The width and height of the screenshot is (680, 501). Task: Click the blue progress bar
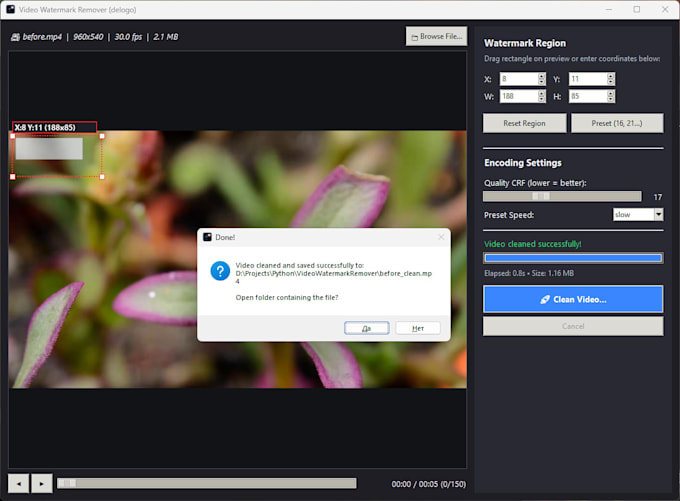(x=573, y=258)
